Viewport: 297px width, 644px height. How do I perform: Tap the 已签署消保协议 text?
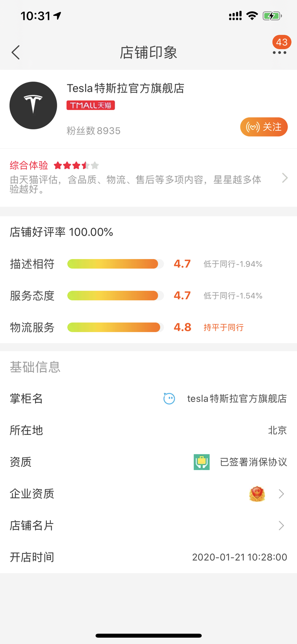253,462
